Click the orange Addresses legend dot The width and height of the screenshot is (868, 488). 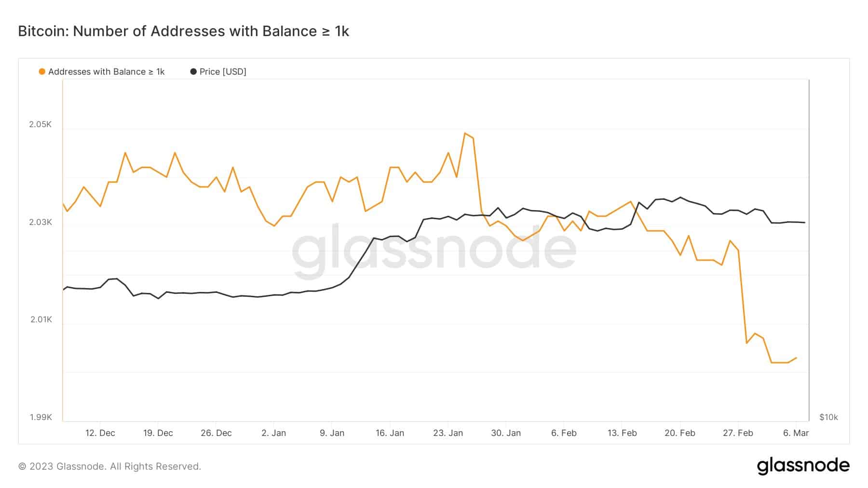(42, 72)
